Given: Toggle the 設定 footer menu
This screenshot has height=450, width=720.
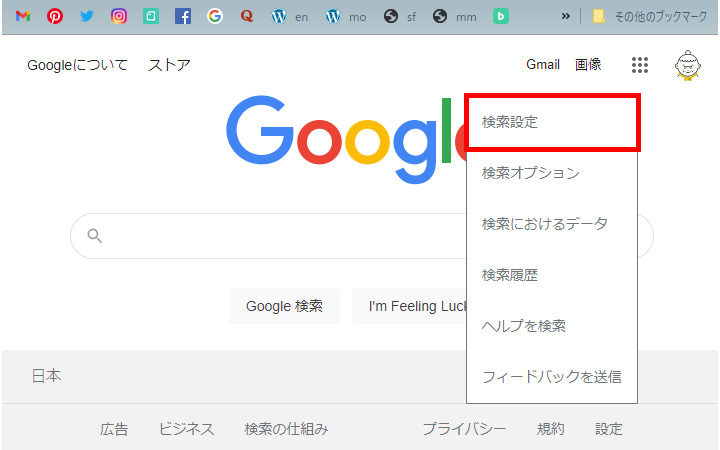Looking at the screenshot, I should tap(609, 429).
